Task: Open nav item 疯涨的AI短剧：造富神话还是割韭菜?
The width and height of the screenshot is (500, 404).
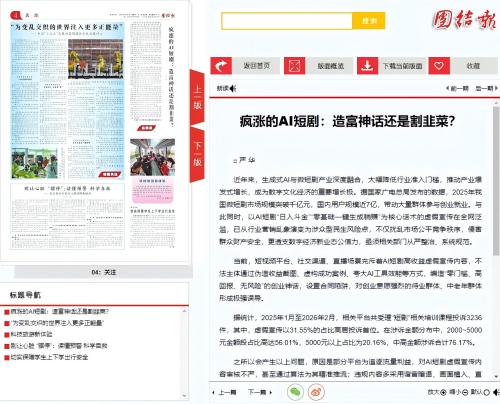Action: [60, 312]
